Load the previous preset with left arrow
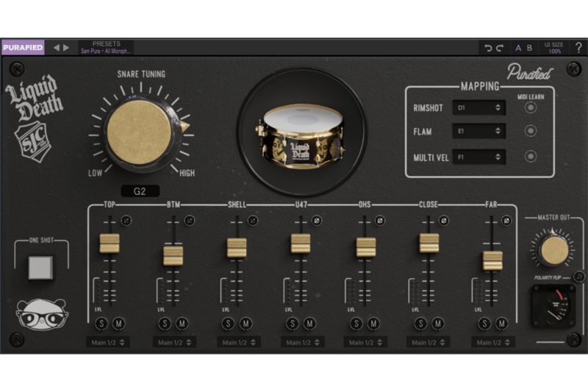This screenshot has width=588, height=392. point(57,48)
